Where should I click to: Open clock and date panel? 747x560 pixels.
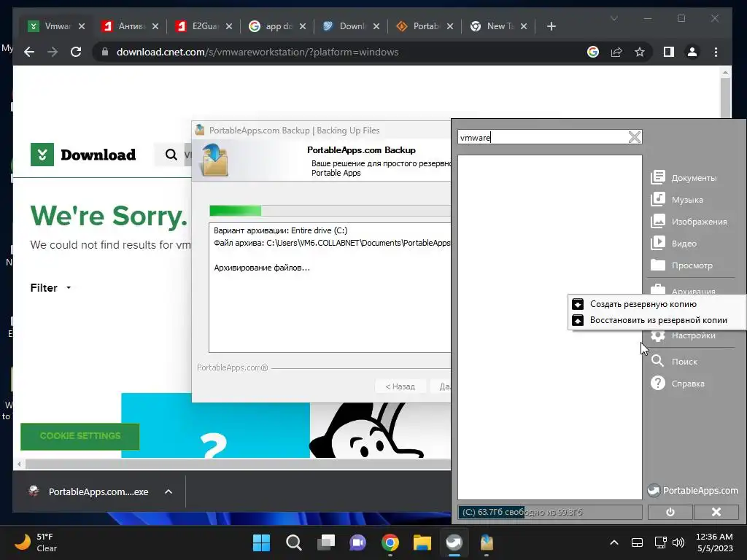[x=715, y=542]
